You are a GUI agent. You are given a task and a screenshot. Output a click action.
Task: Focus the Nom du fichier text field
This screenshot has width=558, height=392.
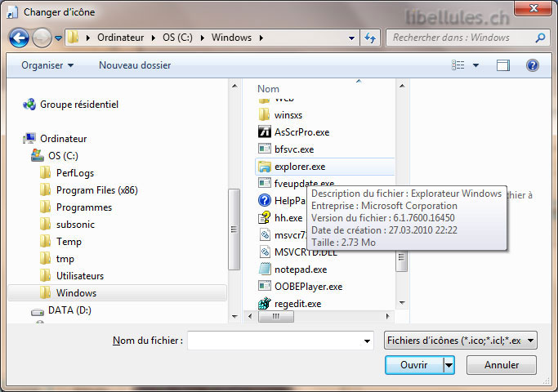coord(275,341)
